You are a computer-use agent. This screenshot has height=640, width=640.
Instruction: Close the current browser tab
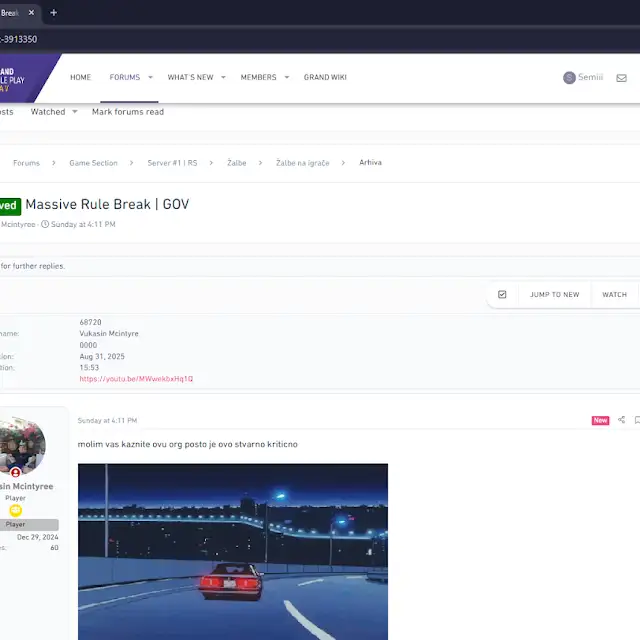click(32, 13)
